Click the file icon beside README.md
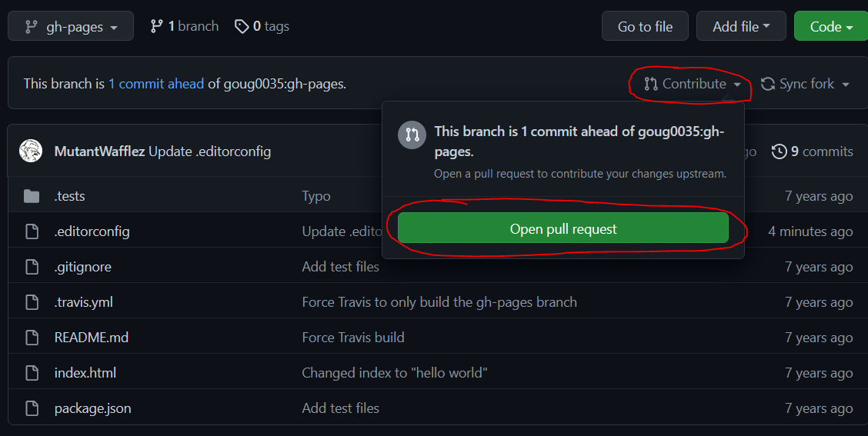Screen dimensions: 868x436 32,338
